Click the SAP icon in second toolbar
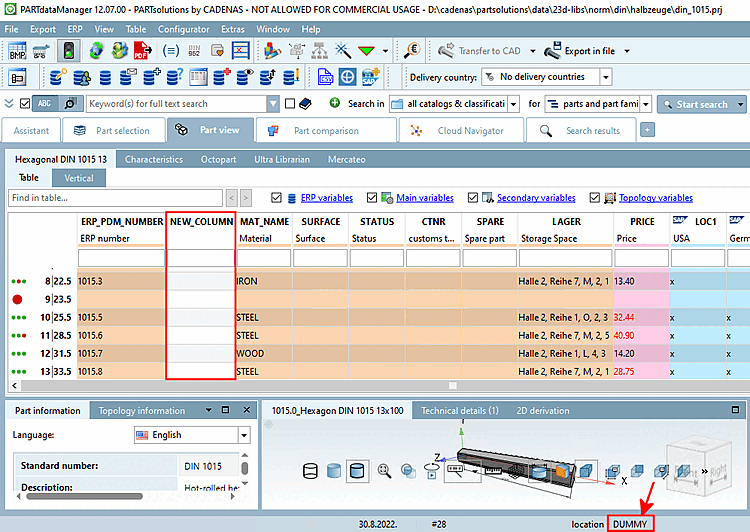 (371, 76)
